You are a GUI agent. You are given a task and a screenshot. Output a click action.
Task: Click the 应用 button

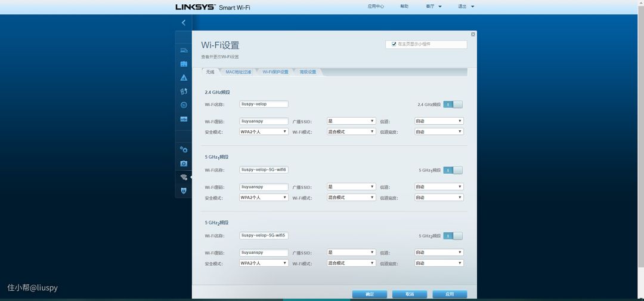click(x=450, y=294)
